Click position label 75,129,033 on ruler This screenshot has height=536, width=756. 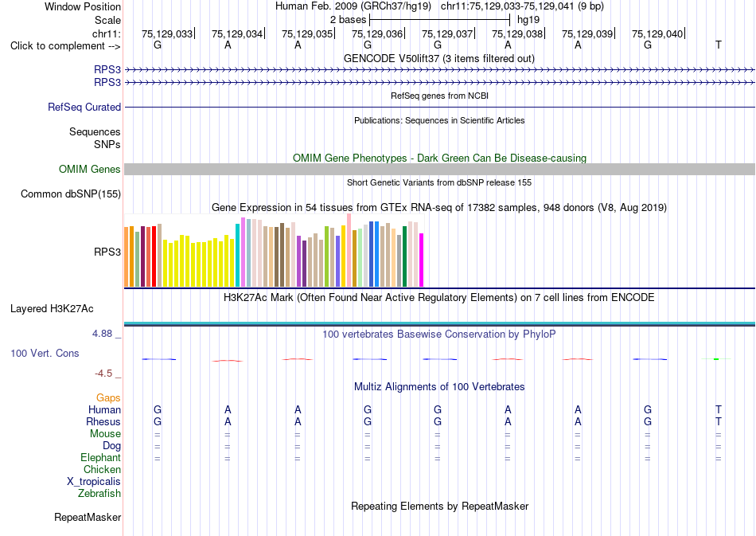pyautogui.click(x=167, y=33)
